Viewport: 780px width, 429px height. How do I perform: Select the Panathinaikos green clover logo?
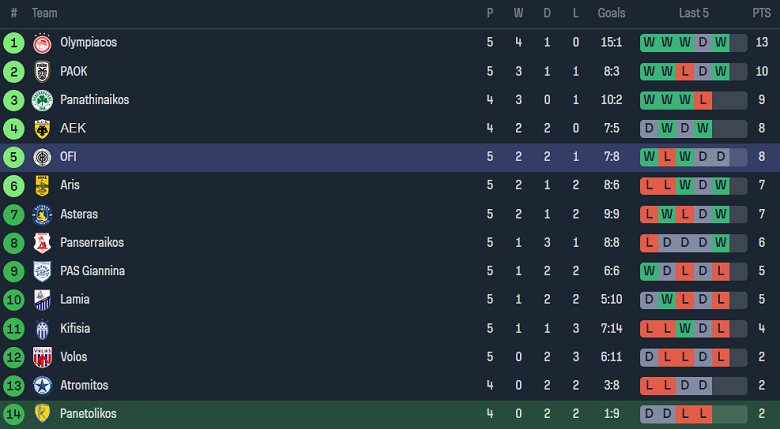pos(42,100)
